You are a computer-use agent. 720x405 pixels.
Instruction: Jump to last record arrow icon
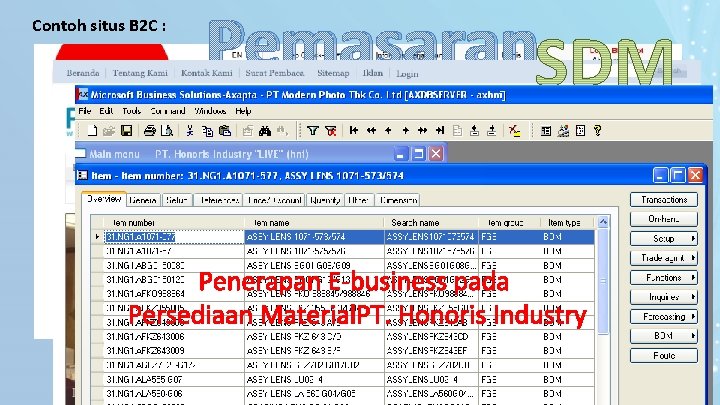[440, 131]
